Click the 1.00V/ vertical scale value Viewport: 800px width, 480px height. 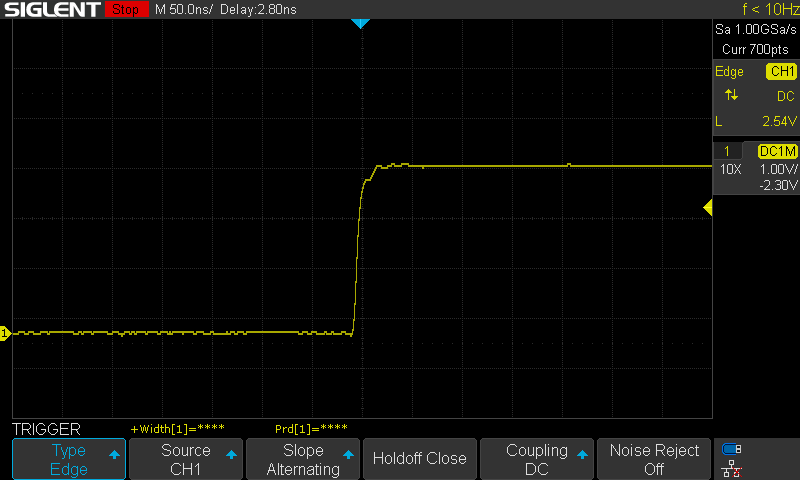pos(779,169)
